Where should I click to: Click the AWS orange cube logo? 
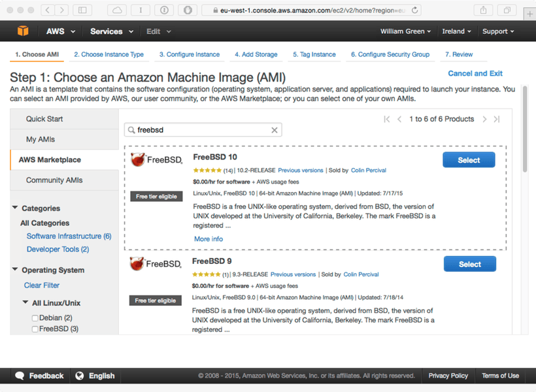point(23,31)
